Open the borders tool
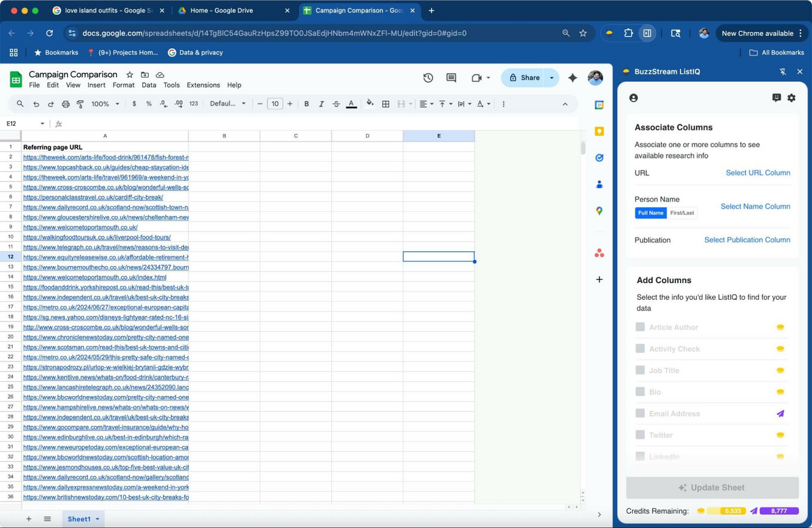Image resolution: width=812 pixels, height=528 pixels. tap(386, 104)
